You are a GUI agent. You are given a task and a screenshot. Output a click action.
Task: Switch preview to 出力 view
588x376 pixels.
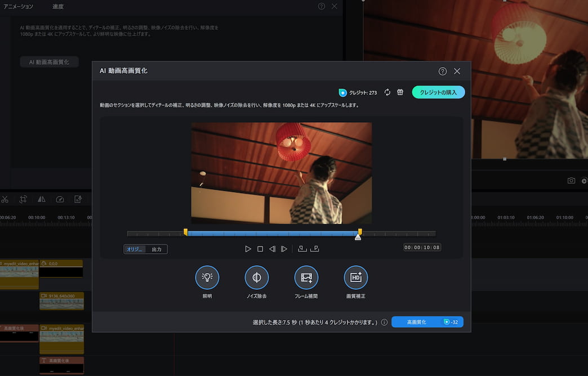click(157, 248)
